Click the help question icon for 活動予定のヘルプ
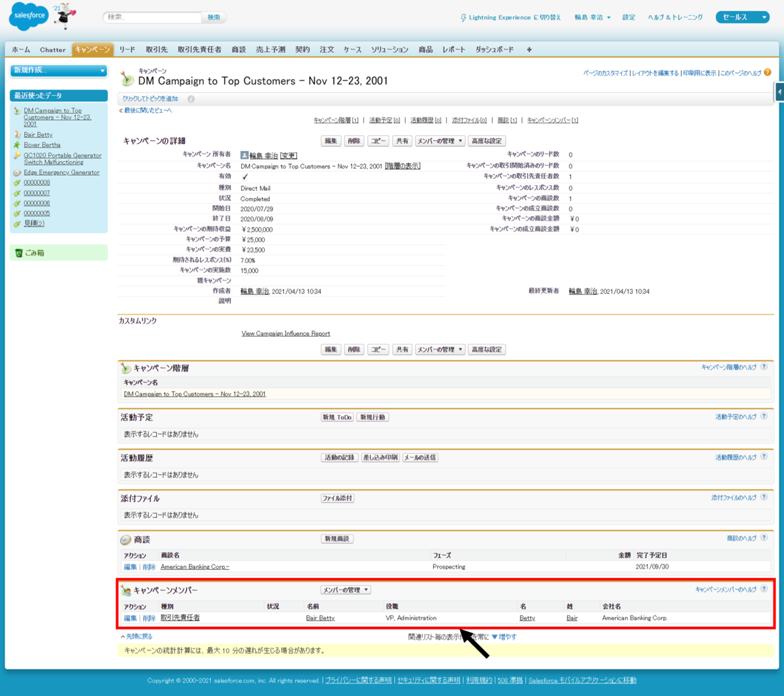The image size is (784, 696). [x=764, y=416]
